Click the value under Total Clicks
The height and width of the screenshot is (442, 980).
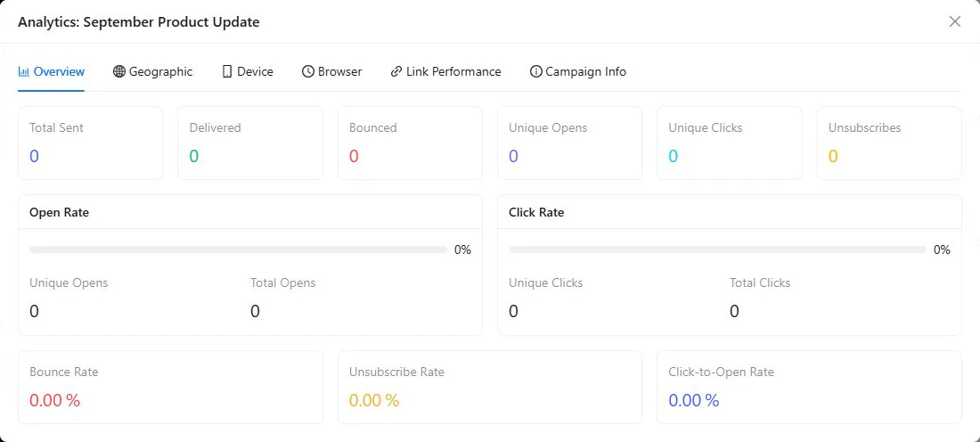click(734, 311)
